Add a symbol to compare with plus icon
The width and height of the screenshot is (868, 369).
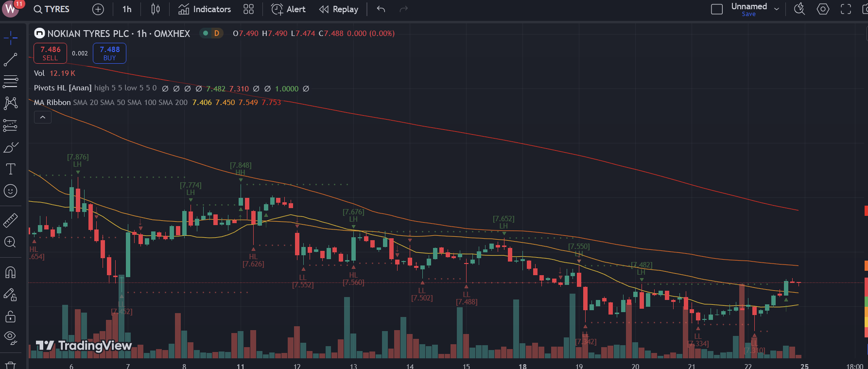coord(98,9)
